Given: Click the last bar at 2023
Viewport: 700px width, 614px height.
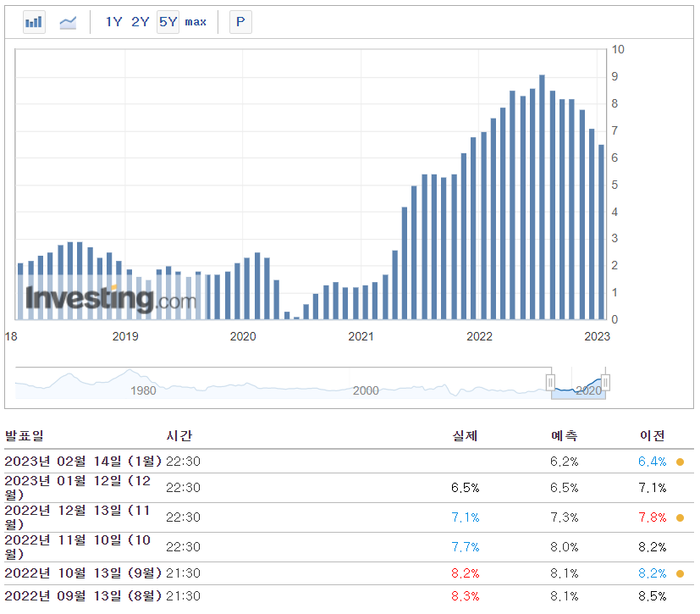Looking at the screenshot, I should (x=601, y=232).
